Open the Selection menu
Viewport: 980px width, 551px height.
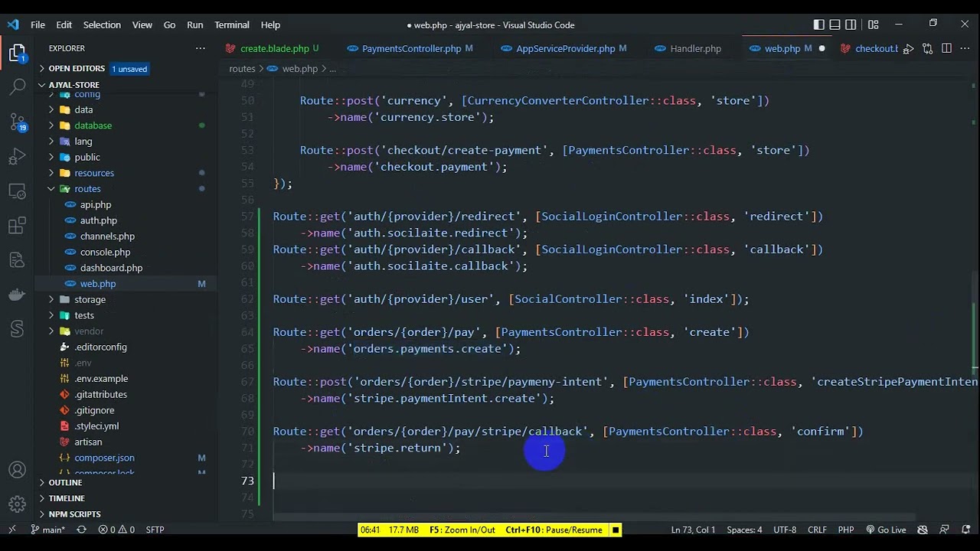tap(102, 24)
